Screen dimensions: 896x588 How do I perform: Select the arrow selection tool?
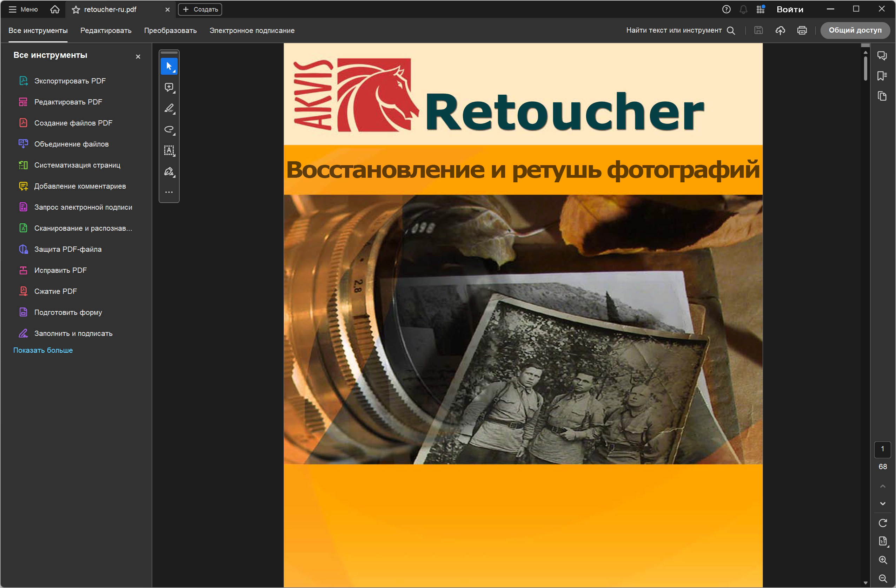point(169,67)
